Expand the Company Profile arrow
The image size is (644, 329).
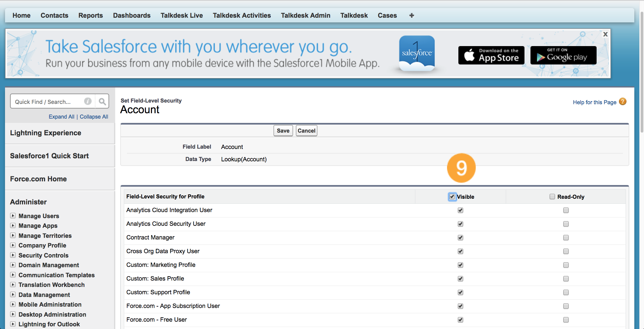click(13, 245)
